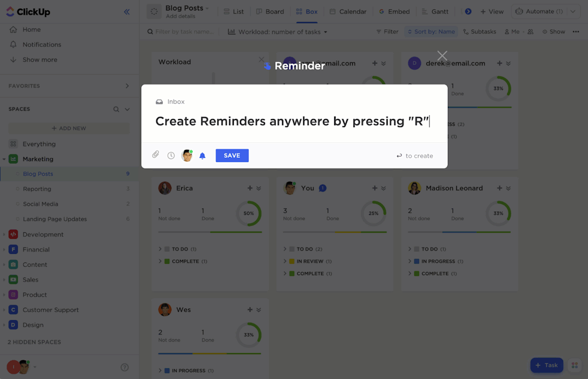Toggle Subtasks visibility in the toolbar

pyautogui.click(x=480, y=31)
